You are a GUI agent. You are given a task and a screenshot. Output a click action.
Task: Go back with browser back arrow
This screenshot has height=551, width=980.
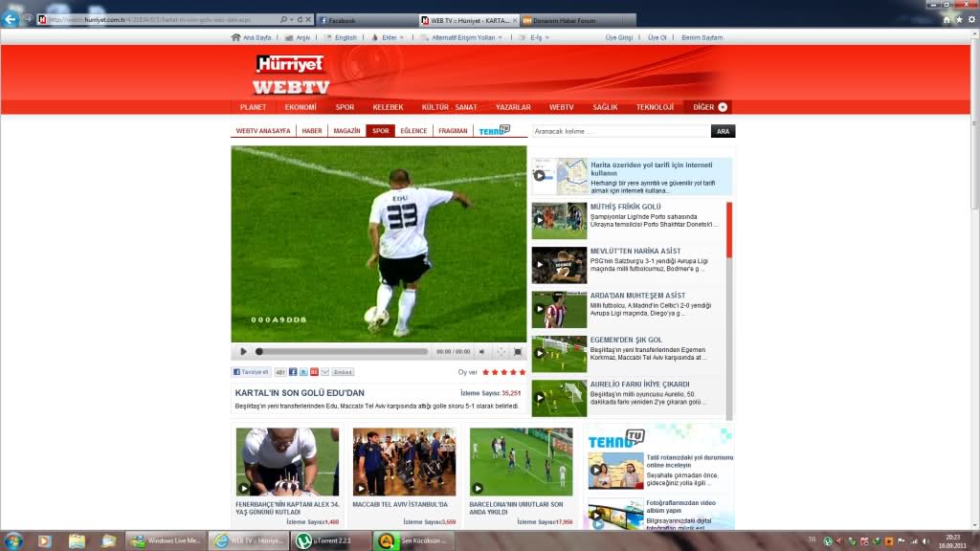pos(10,19)
